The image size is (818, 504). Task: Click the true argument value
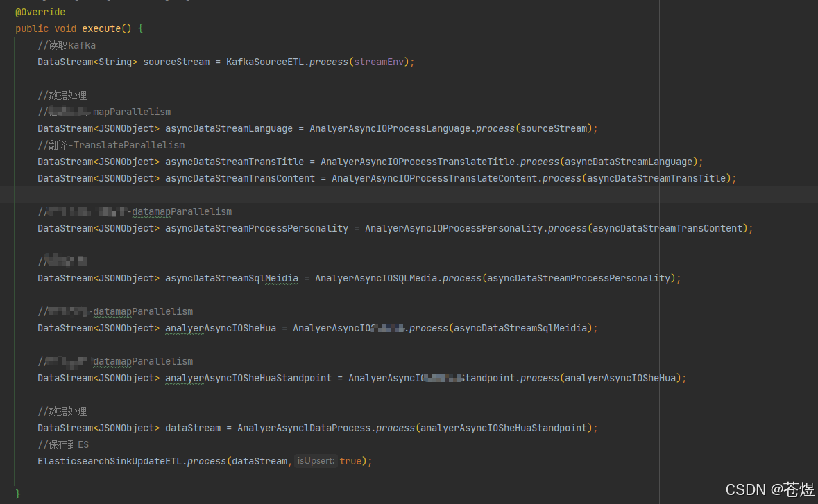tap(350, 461)
